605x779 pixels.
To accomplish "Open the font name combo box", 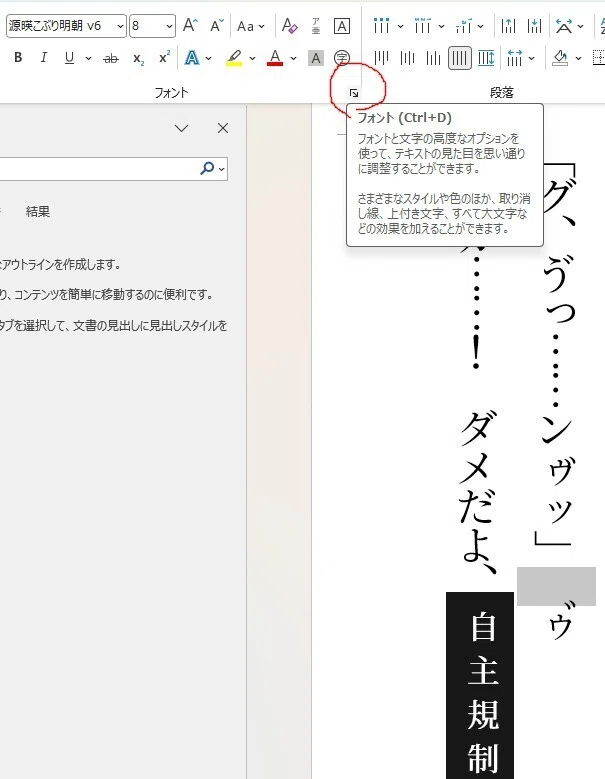I will (x=66, y=26).
